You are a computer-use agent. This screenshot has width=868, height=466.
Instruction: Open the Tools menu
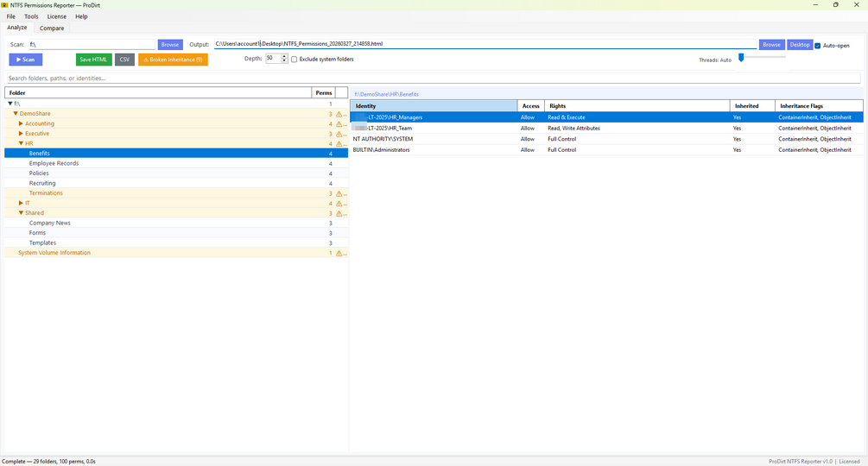point(31,16)
